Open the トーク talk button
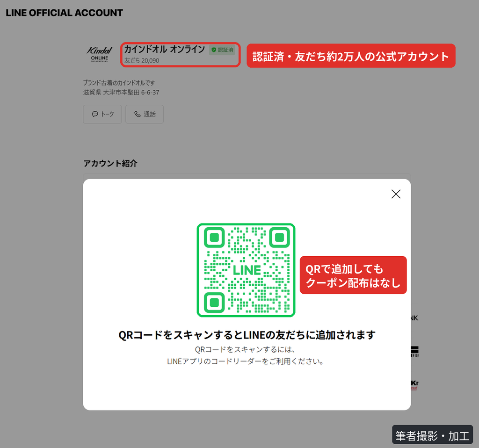 pos(102,114)
